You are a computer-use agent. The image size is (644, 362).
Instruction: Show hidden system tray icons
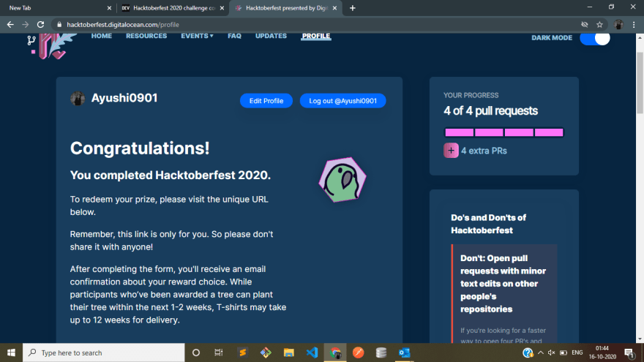coord(541,352)
